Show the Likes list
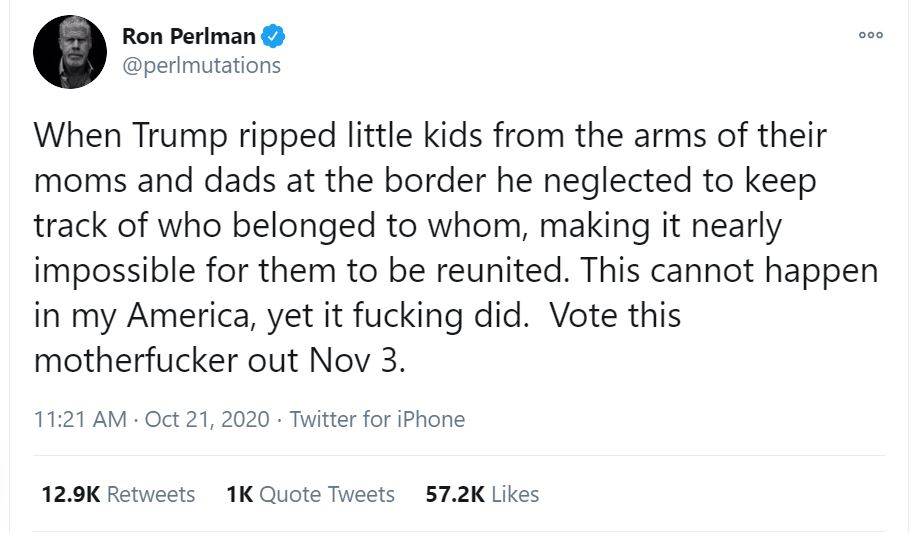The image size is (913, 533). pos(515,494)
